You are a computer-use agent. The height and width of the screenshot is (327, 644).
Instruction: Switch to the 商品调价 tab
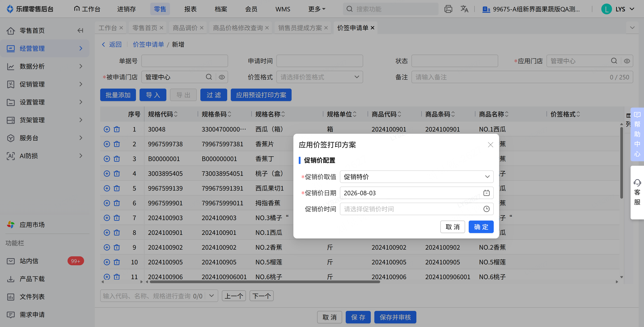185,28
